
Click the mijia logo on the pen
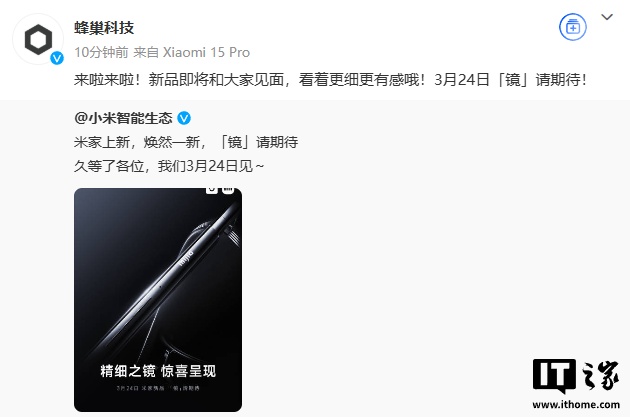click(x=186, y=258)
